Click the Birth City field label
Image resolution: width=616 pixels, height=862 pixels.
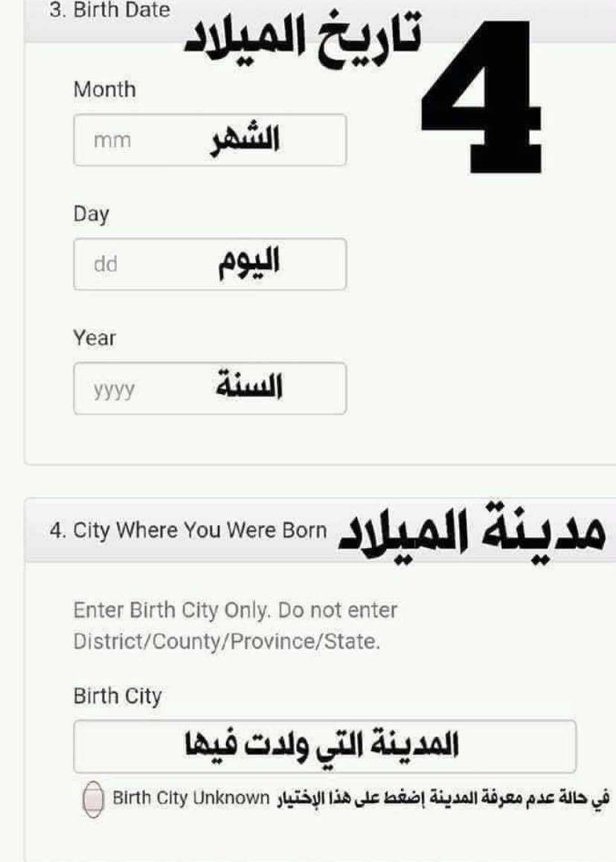coord(117,696)
